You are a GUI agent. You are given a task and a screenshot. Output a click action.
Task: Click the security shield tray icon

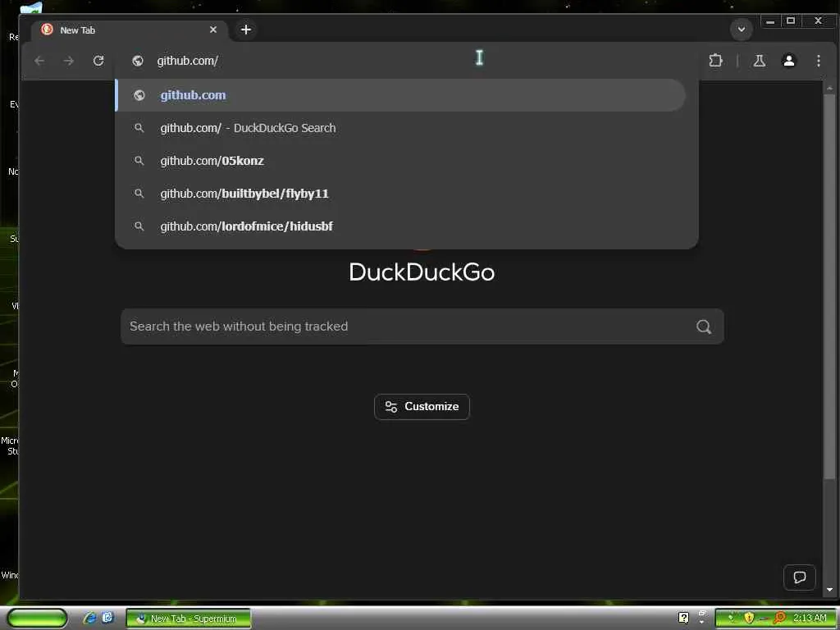[x=748, y=619]
